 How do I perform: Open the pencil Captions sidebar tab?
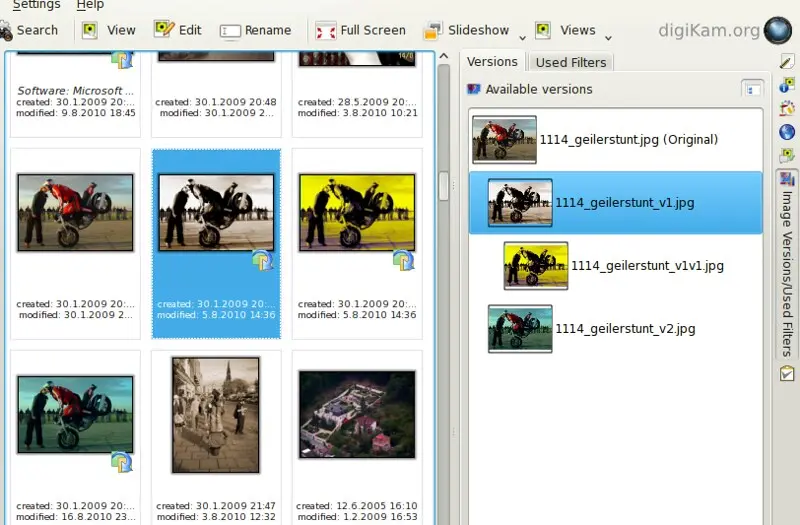[787, 61]
